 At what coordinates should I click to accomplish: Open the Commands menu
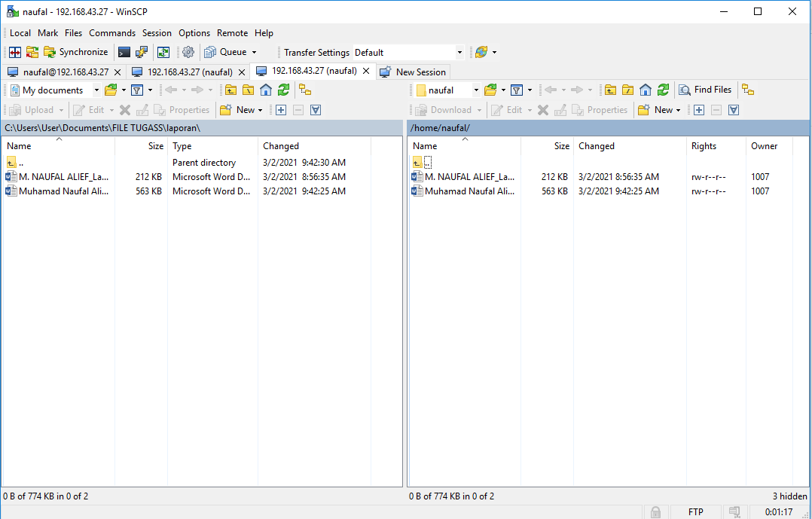coord(111,33)
